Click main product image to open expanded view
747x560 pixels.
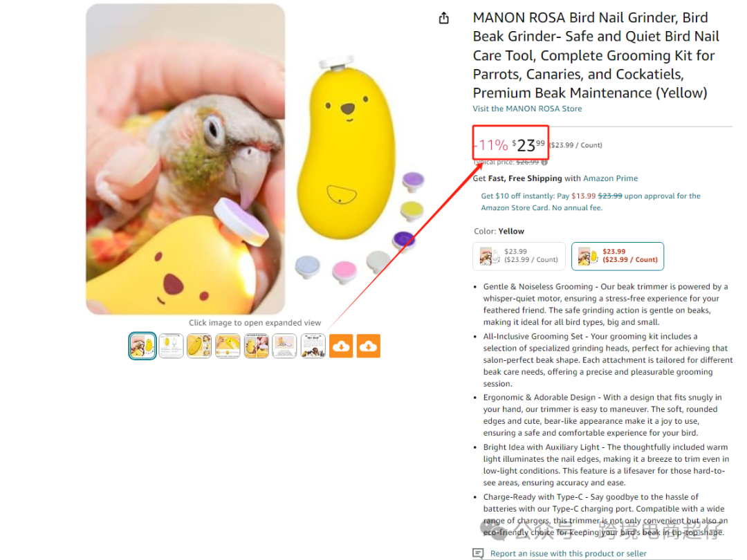point(185,160)
